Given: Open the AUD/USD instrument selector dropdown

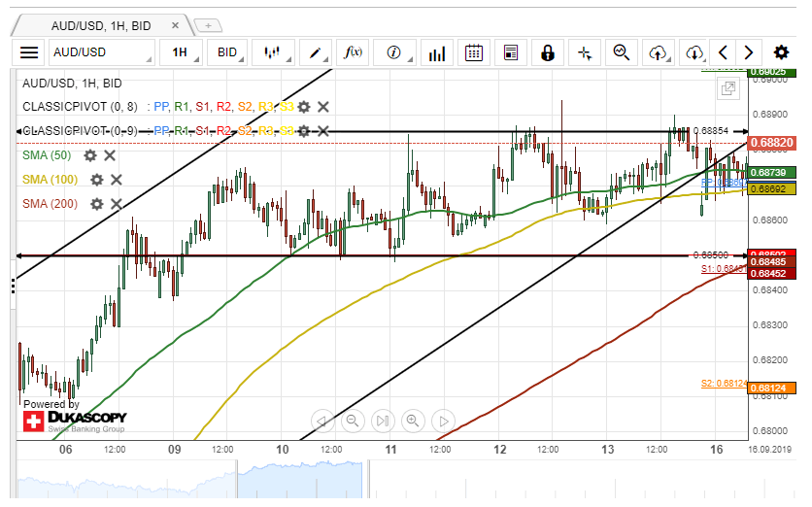Looking at the screenshot, I should tap(100, 52).
